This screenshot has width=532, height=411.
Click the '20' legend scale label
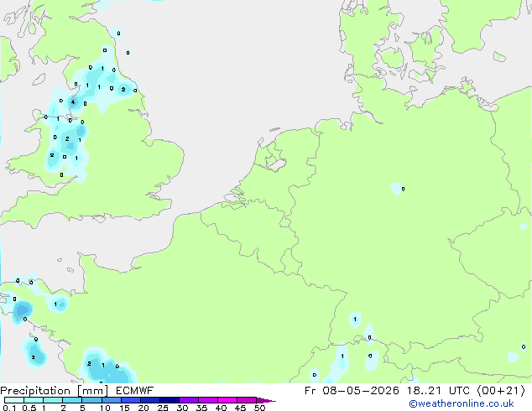[x=143, y=408]
